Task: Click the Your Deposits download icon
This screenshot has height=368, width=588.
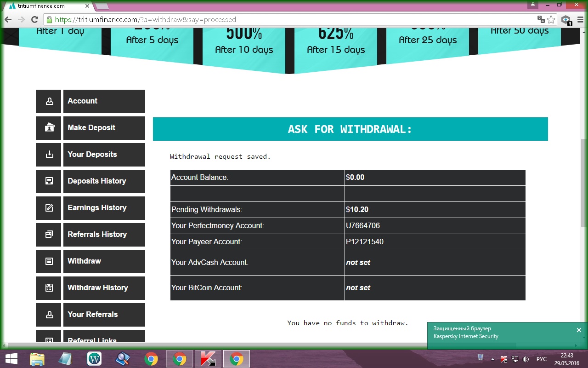Action: pyautogui.click(x=49, y=155)
